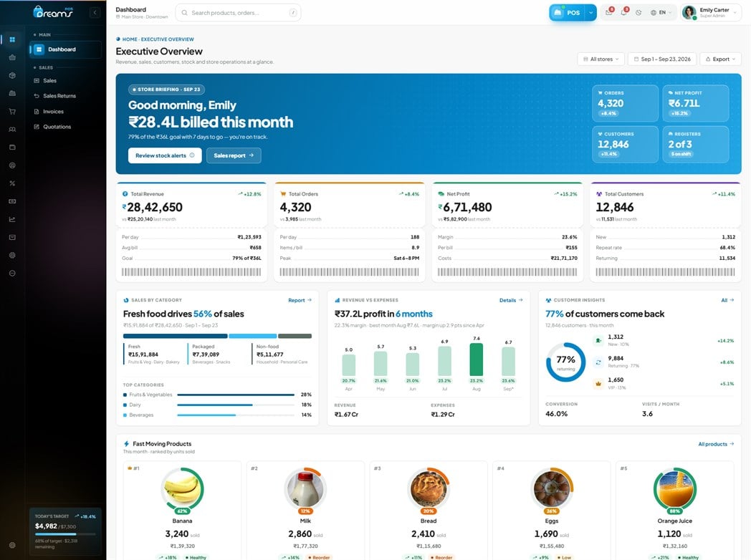This screenshot has width=751, height=560.
Task: Open the mail inbox with red badge
Action: pos(608,12)
